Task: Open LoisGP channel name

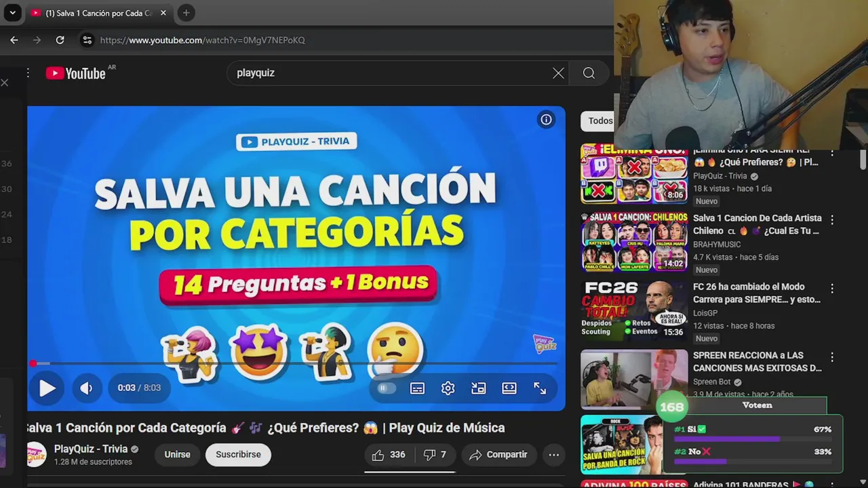Action: click(705, 313)
